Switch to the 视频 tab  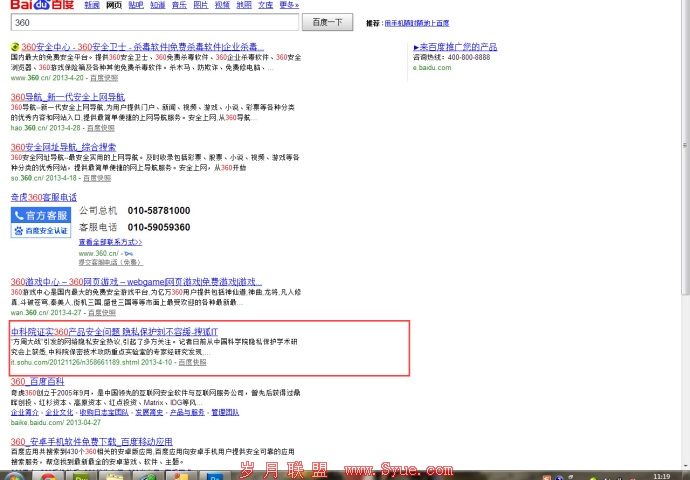coord(222,5)
